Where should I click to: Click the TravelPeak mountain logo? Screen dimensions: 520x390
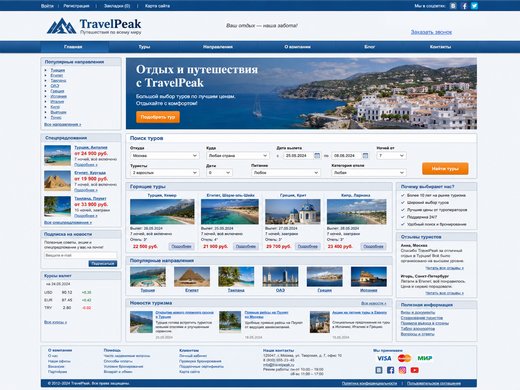click(62, 26)
